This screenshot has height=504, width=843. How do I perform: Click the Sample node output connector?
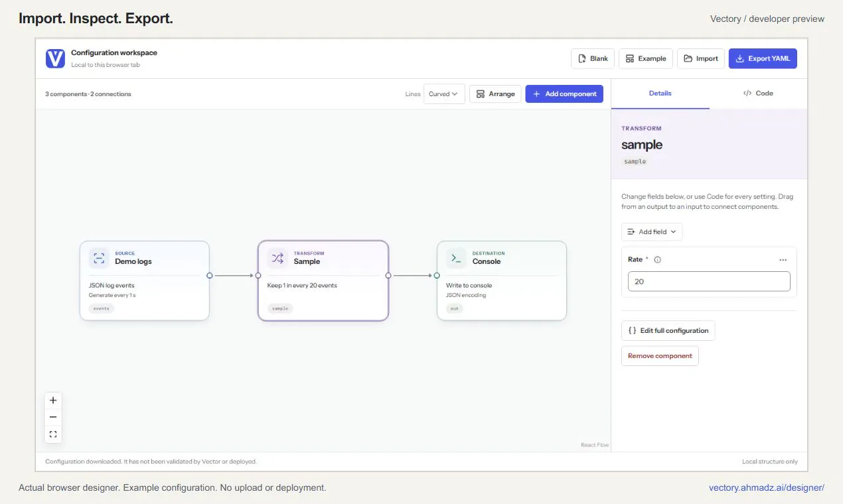tap(388, 275)
